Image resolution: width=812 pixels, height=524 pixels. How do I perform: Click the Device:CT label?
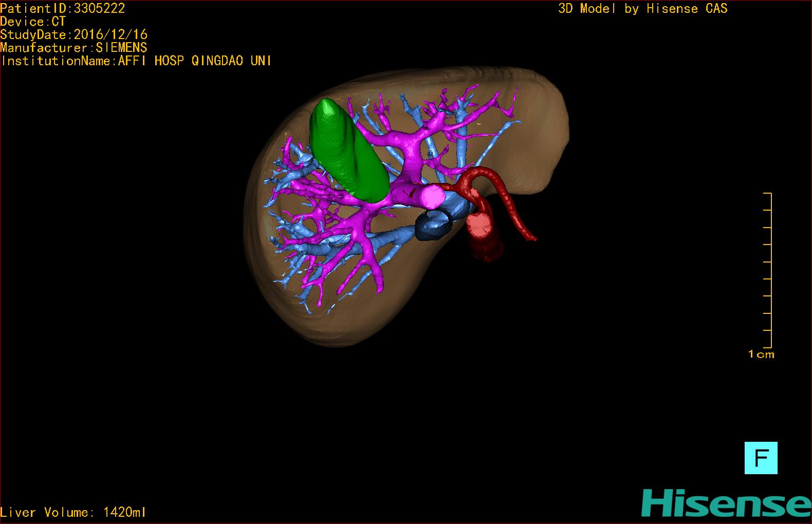pos(33,22)
